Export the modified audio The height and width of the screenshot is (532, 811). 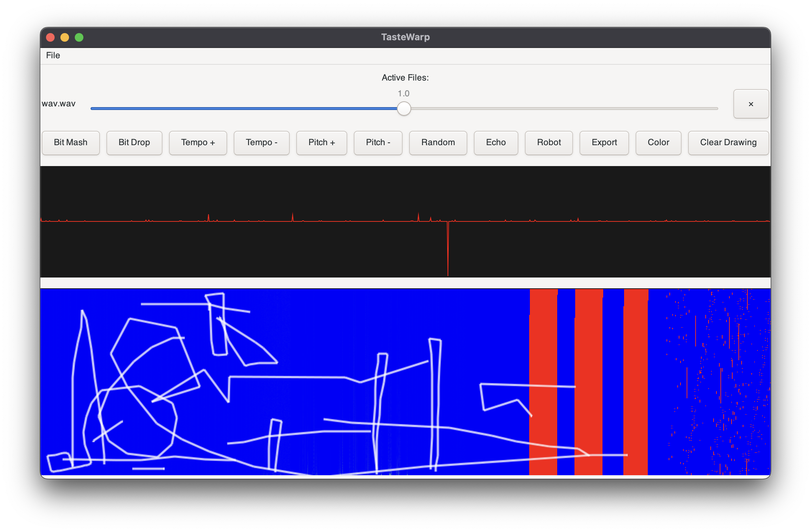coord(604,143)
